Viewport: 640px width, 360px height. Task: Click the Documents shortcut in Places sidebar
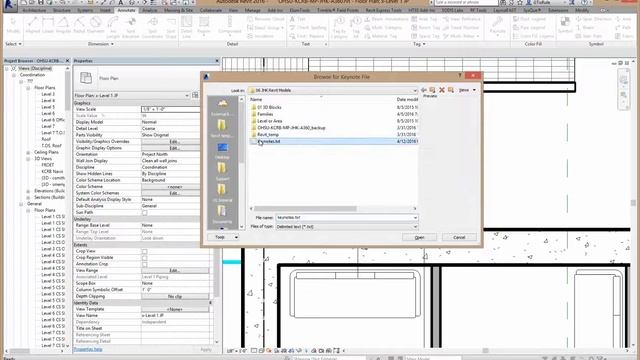(222, 214)
